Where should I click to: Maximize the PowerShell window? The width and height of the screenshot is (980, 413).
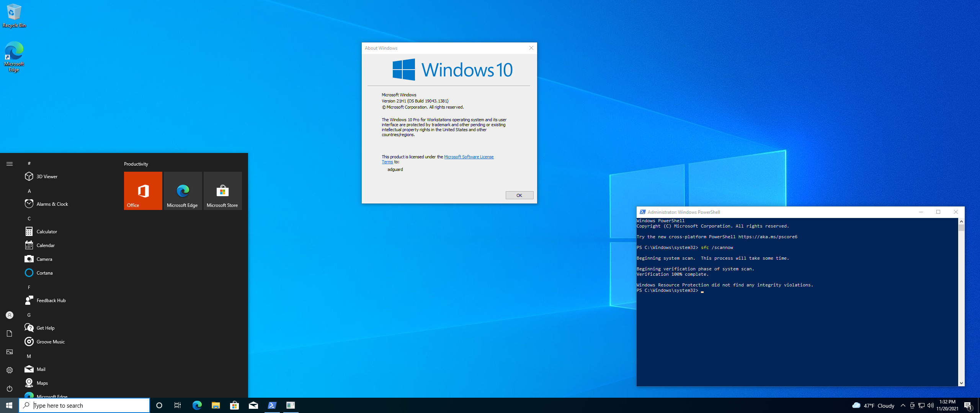938,212
